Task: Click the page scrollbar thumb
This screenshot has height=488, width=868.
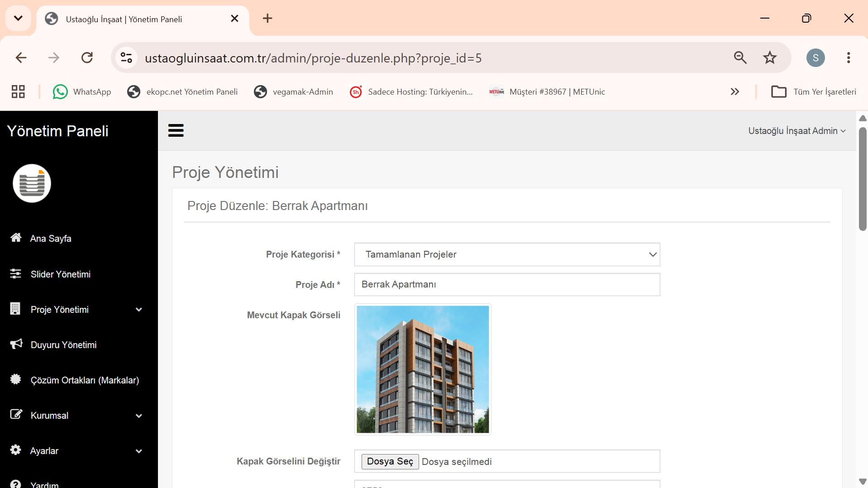Action: click(x=863, y=179)
